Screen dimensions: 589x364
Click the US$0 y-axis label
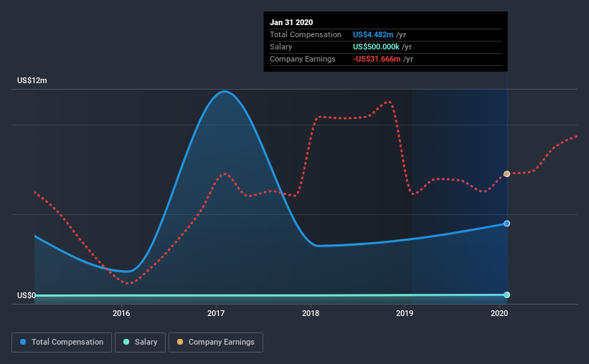(27, 295)
